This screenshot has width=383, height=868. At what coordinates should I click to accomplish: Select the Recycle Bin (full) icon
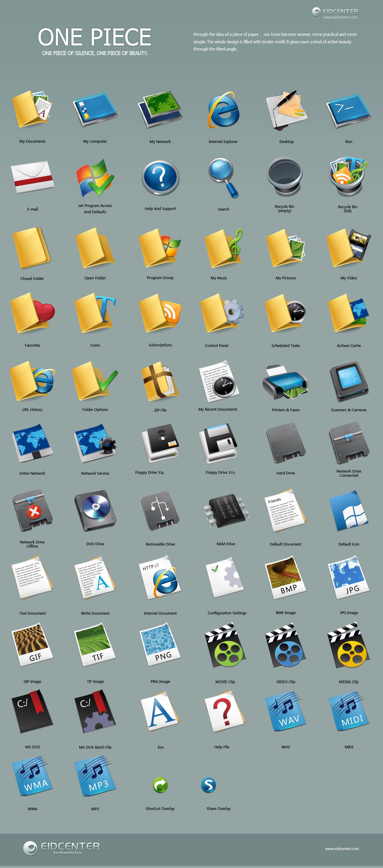(348, 176)
